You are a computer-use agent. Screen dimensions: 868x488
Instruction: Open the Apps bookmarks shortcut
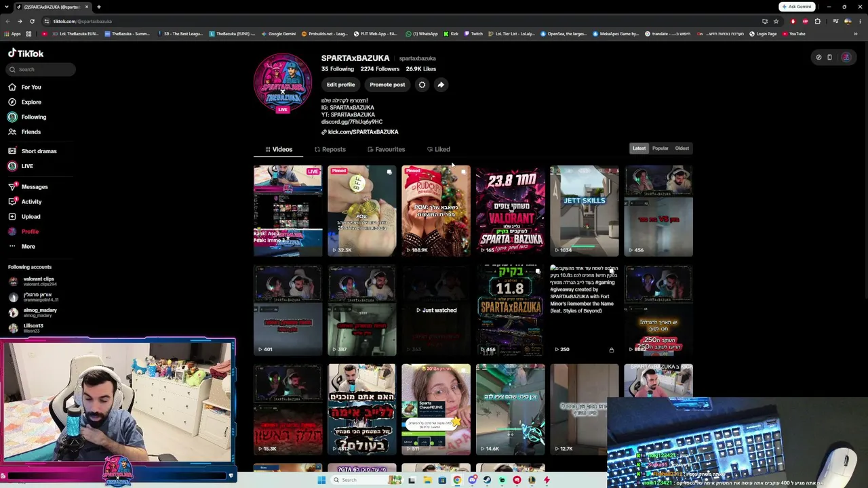coord(12,33)
